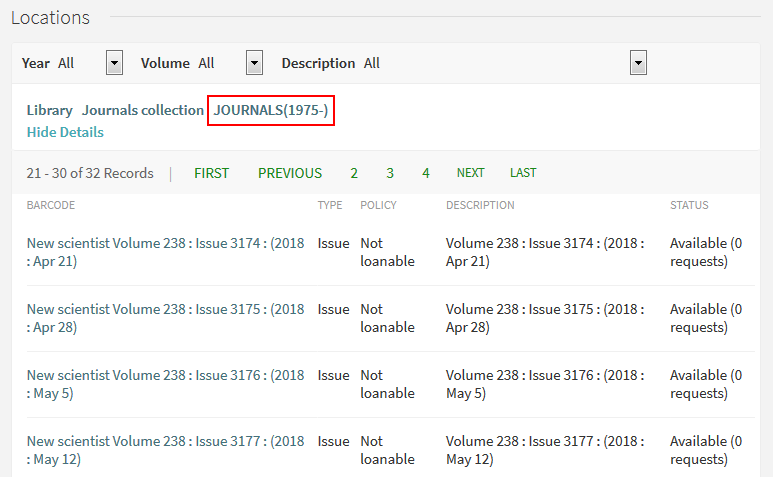Click the STATUS column header
Screen dimensions: 773x477
[689, 205]
